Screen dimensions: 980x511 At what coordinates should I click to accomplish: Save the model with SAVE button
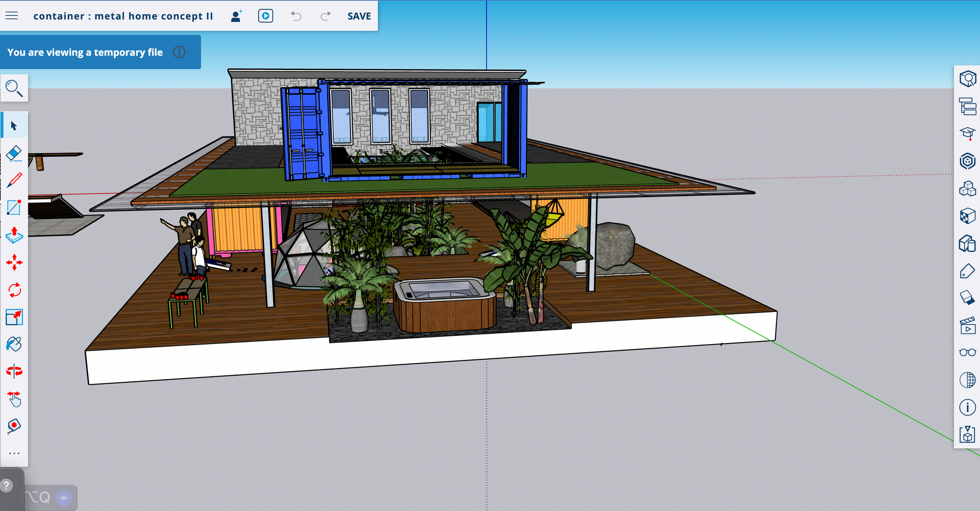pos(359,16)
